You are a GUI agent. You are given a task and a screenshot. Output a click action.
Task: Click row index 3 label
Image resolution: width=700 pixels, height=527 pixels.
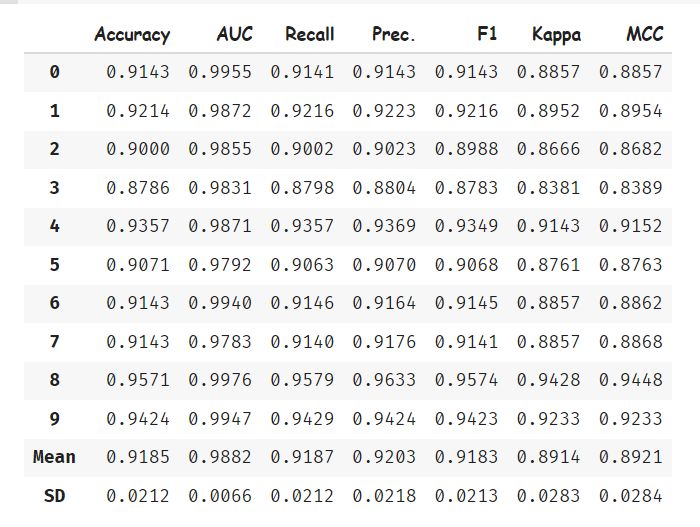pyautogui.click(x=54, y=187)
